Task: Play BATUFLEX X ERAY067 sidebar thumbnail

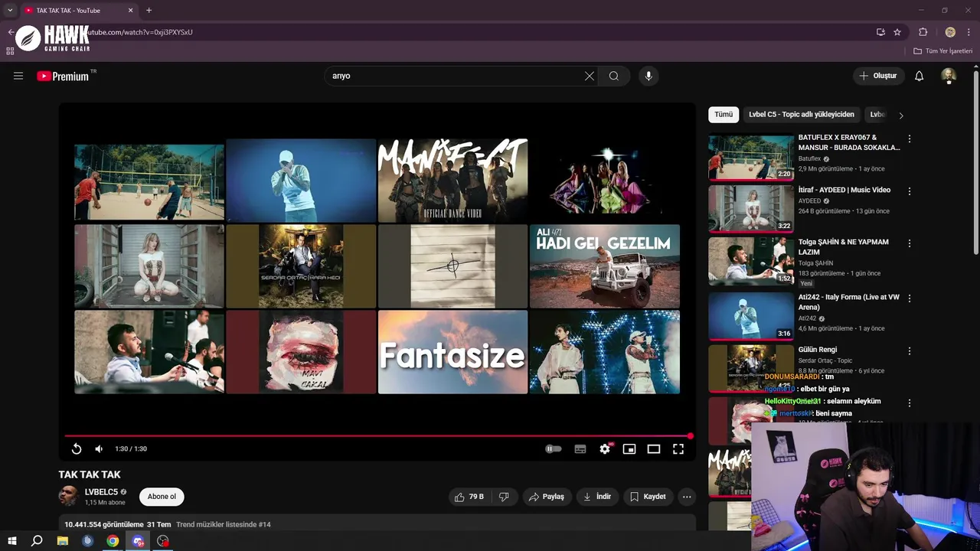Action: 751,157
